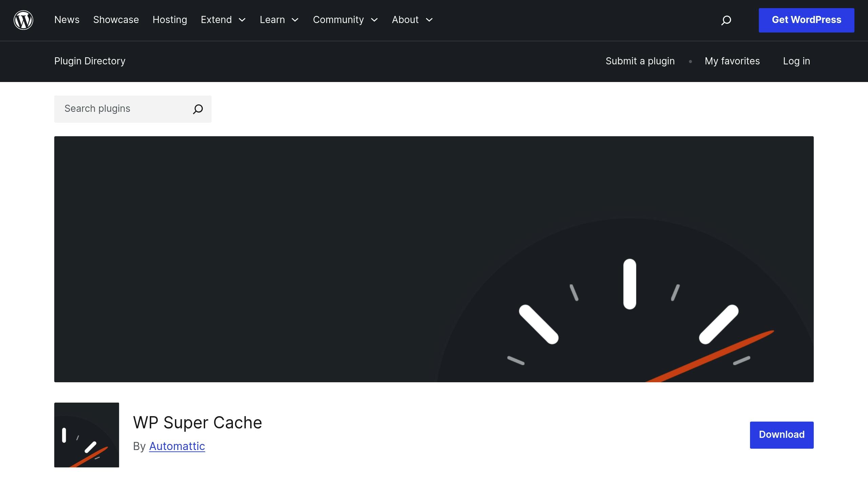Download the WP Super Cache plugin

click(x=782, y=435)
